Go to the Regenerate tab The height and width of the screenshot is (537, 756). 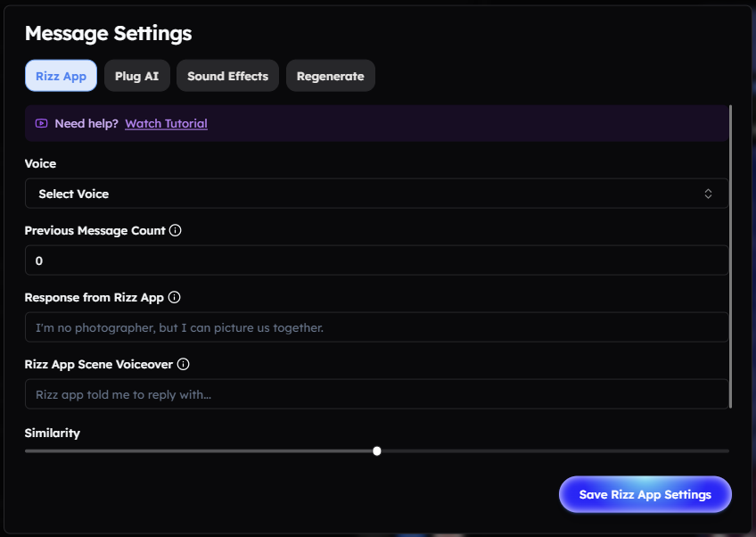point(330,76)
